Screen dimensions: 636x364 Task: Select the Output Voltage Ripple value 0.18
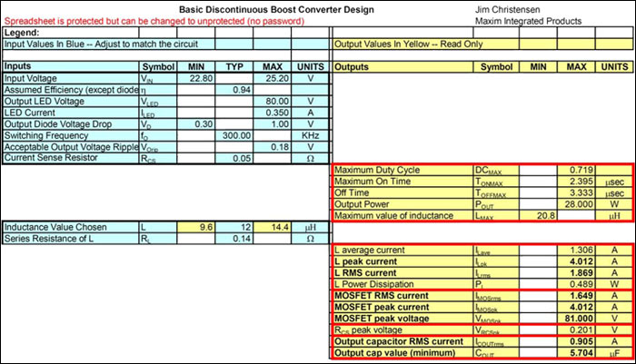(x=274, y=146)
